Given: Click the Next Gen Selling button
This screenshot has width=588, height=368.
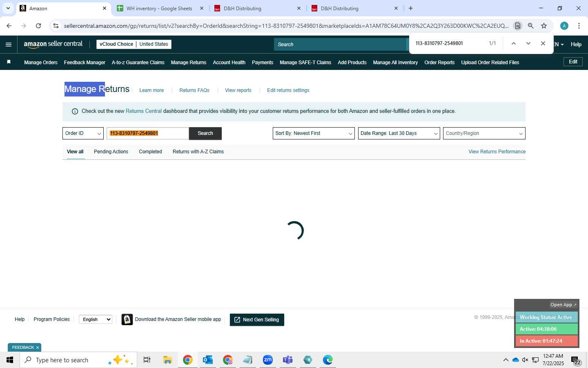Looking at the screenshot, I should point(257,320).
